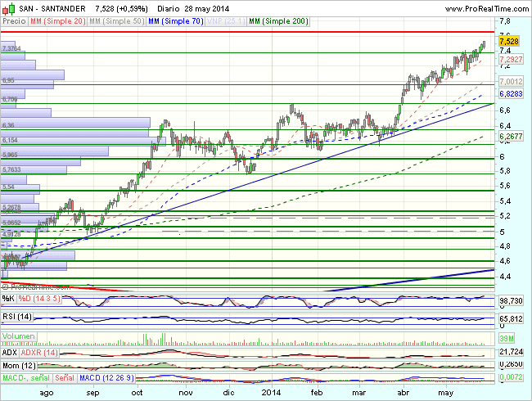Select the VNP (25 1) indicator label
The image size is (532, 401).
point(224,20)
